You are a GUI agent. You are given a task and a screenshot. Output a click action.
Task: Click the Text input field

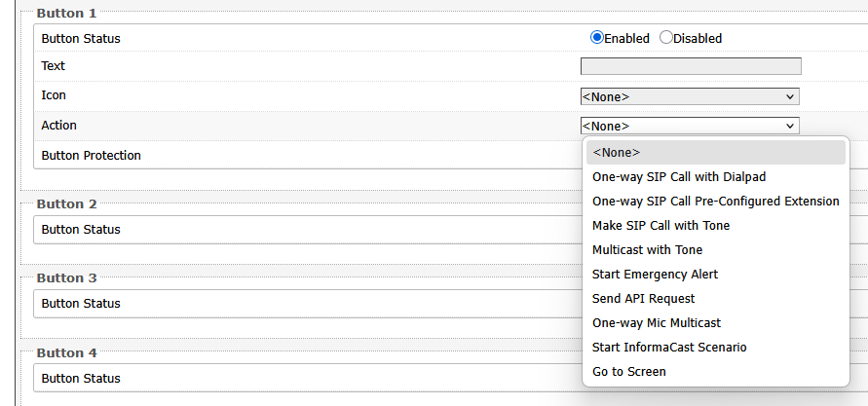pyautogui.click(x=691, y=66)
